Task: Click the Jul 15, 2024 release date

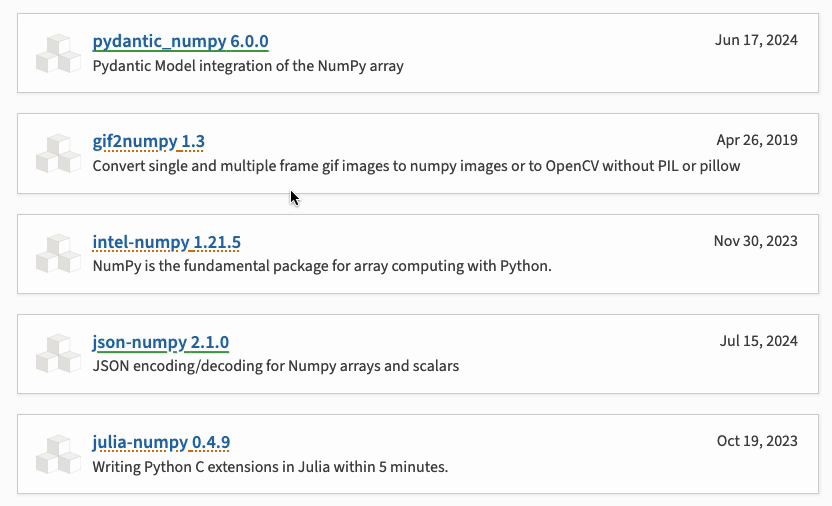Action: (x=758, y=341)
